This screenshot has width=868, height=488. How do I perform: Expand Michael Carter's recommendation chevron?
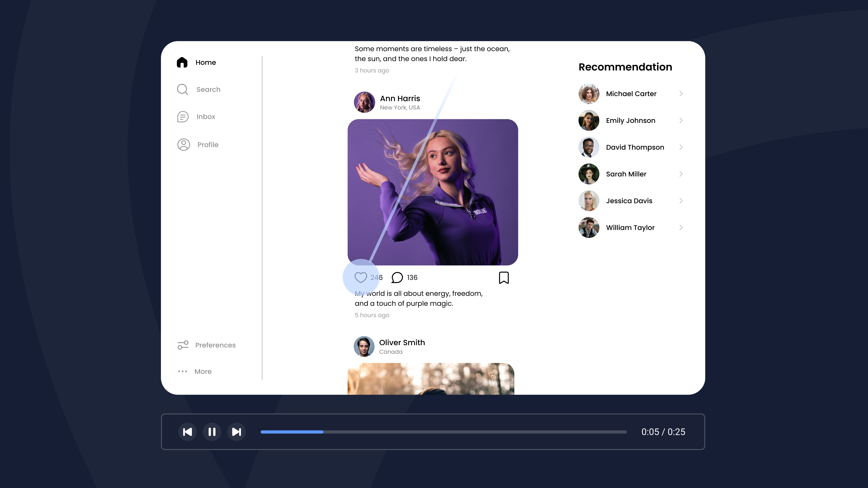pyautogui.click(x=681, y=94)
